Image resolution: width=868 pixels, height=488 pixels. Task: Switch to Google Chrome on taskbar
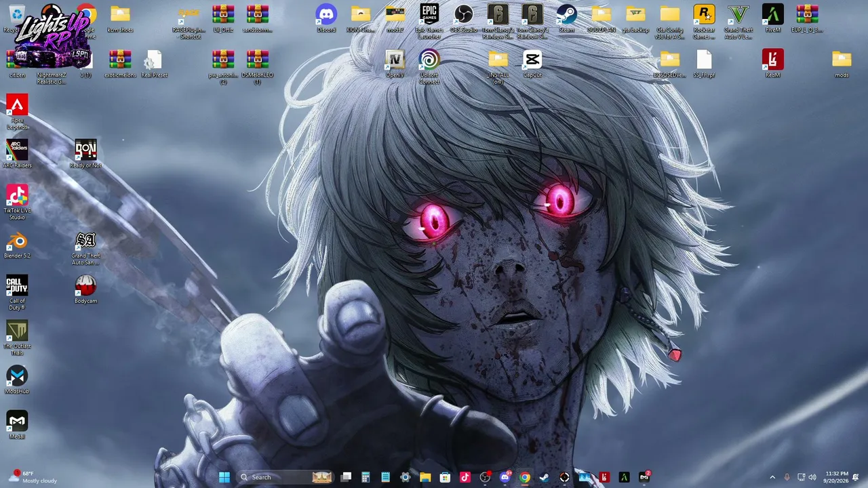525,477
